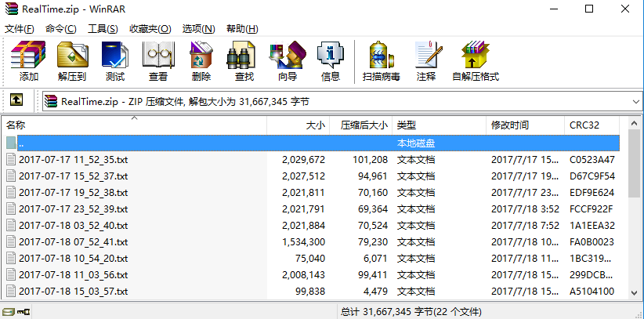Viewport: 644px width, 319px height.
Task: Select file 2017-07-17 11_52_35.txt
Action: (x=74, y=160)
